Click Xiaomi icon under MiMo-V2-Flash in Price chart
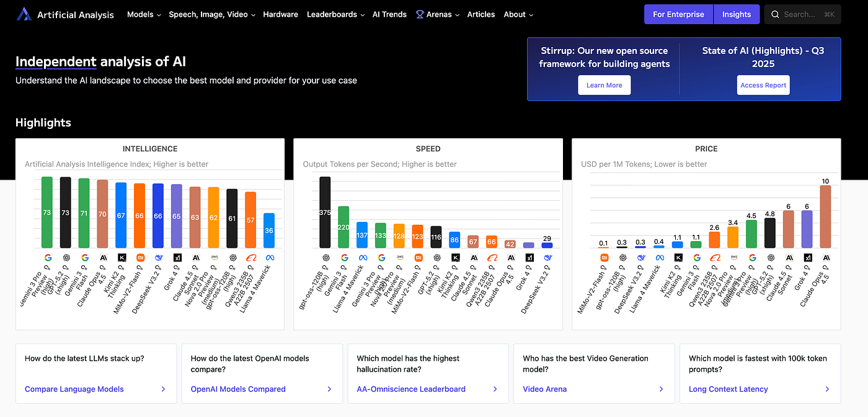 (x=604, y=258)
